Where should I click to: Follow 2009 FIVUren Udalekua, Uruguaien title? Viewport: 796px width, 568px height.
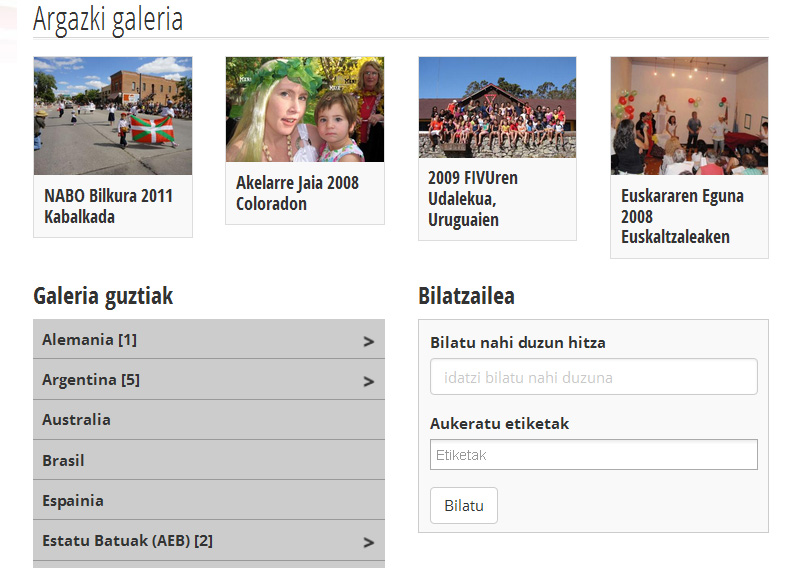(x=473, y=198)
